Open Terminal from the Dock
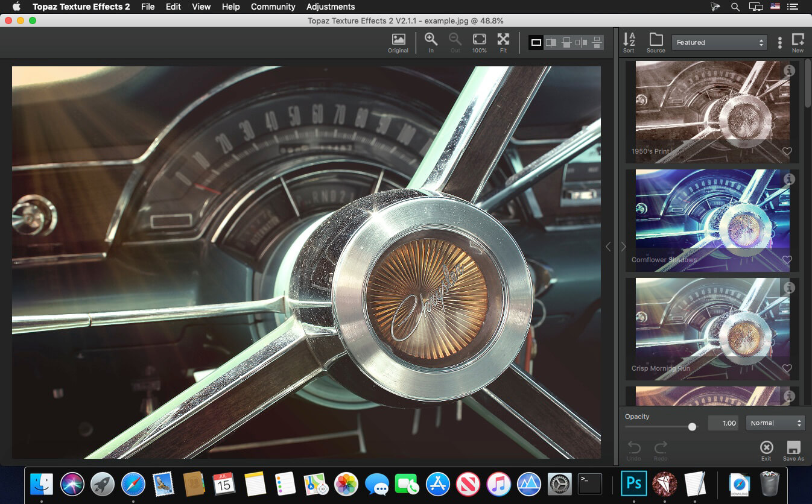Viewport: 812px width, 504px height. [590, 484]
